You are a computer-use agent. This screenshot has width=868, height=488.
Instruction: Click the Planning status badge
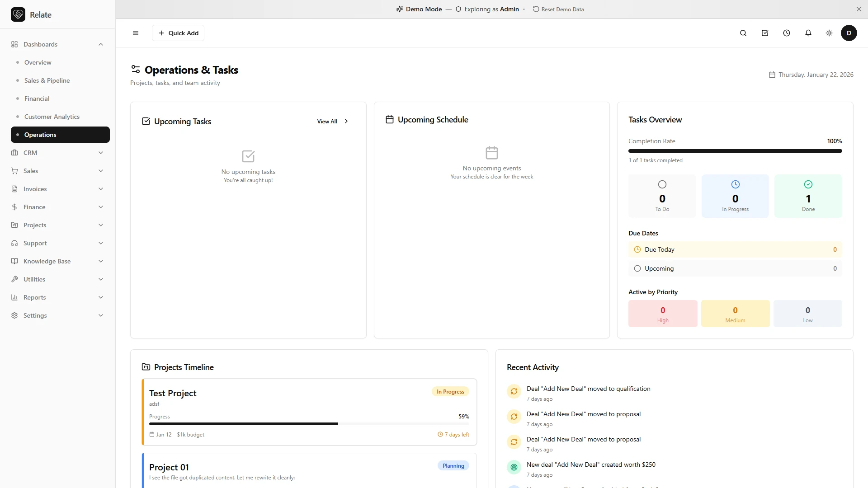(x=453, y=466)
